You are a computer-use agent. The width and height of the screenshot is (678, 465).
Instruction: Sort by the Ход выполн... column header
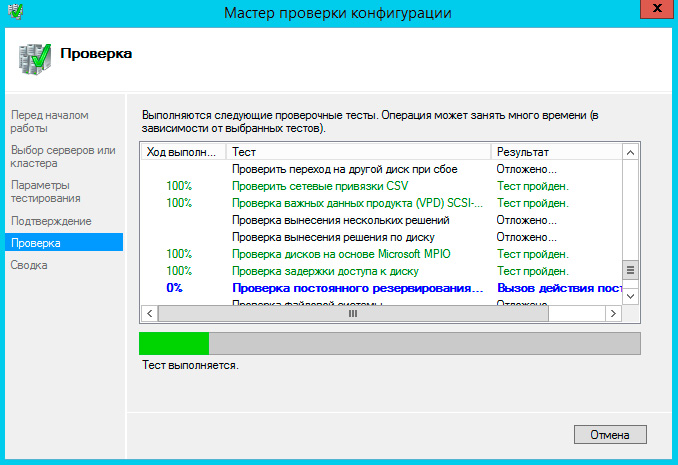[x=183, y=152]
